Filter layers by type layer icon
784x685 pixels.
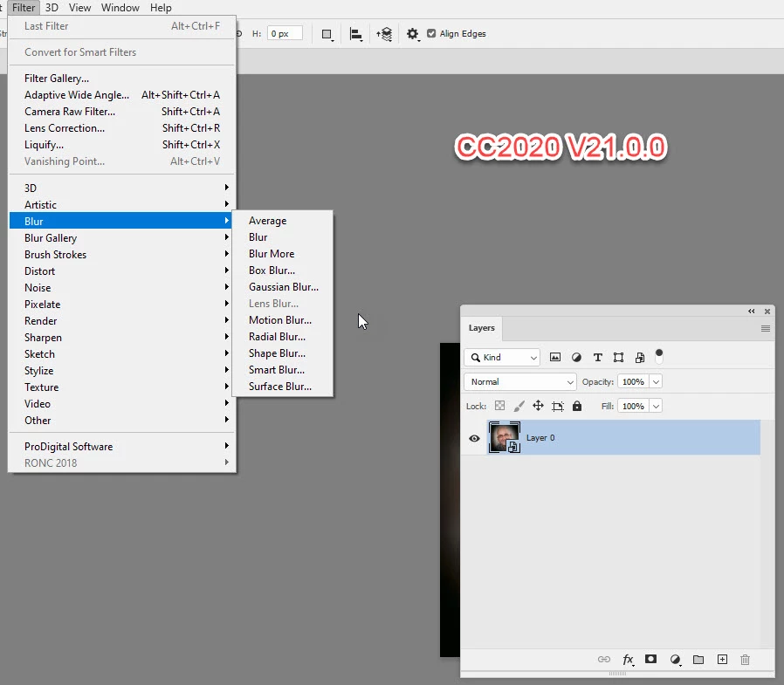click(x=597, y=357)
